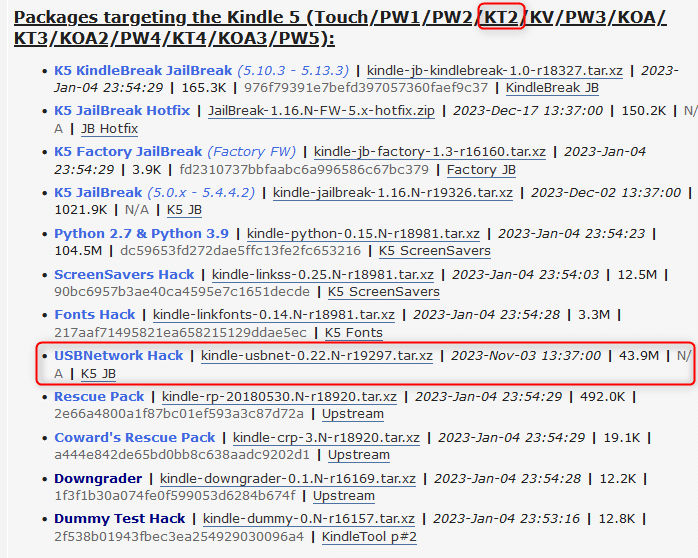Open Upstream link in Coward's Rescue Pack row

coord(359,454)
